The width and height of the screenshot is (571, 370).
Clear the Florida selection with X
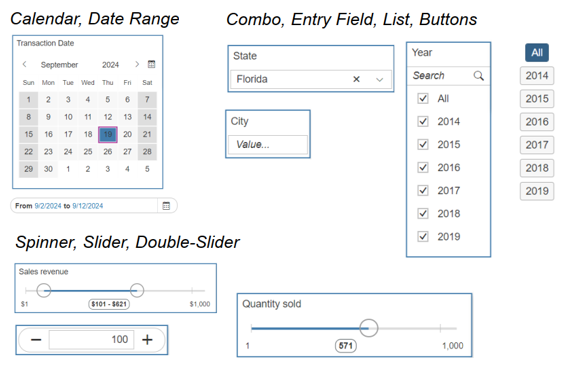[x=357, y=79]
